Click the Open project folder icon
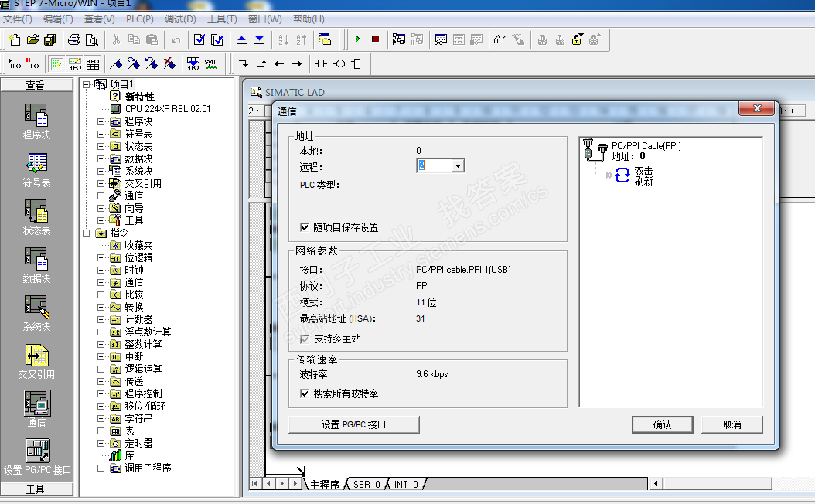 pos(32,39)
